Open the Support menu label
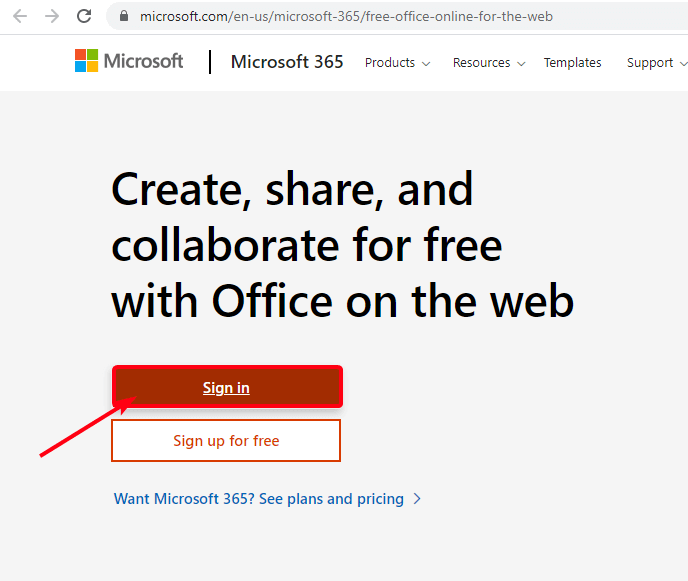Image resolution: width=688 pixels, height=581 pixels. 650,63
